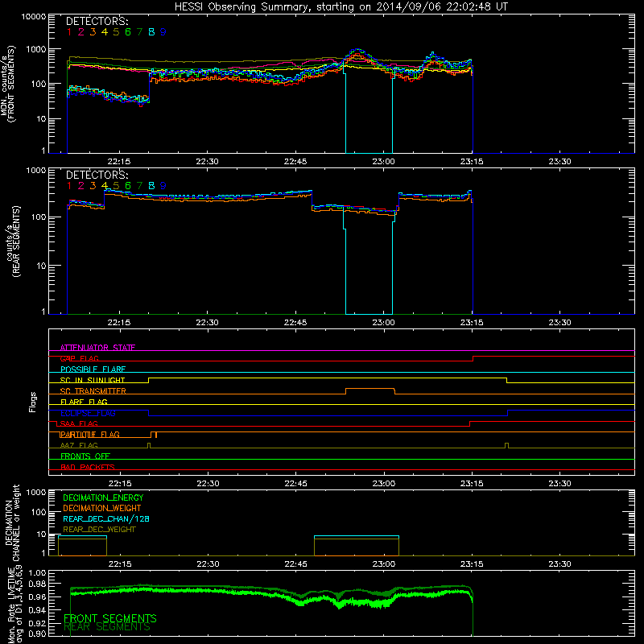The width and height of the screenshot is (644, 644).
Task: Click the HESSI Observing Summary title text
Action: click(341, 7)
